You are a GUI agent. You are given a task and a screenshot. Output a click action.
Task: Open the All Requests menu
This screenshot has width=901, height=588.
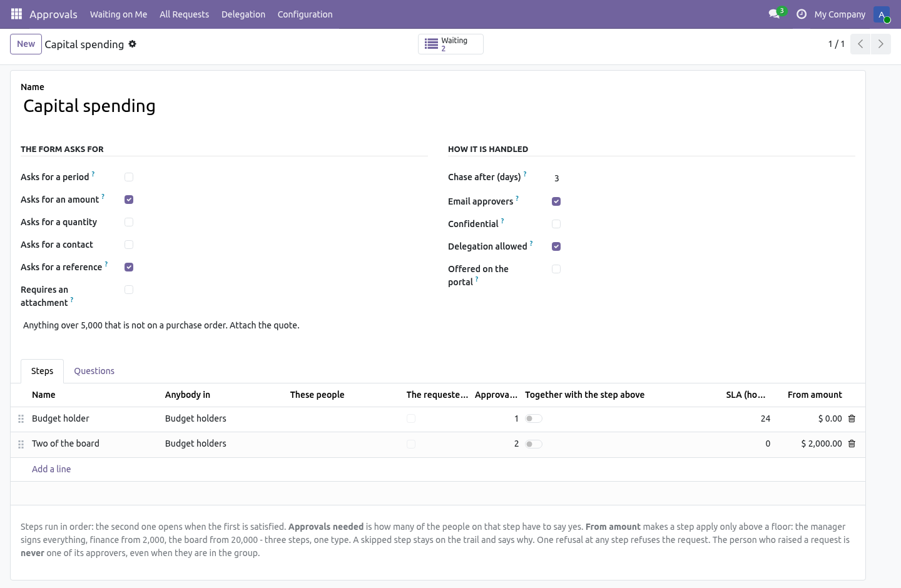click(x=184, y=14)
